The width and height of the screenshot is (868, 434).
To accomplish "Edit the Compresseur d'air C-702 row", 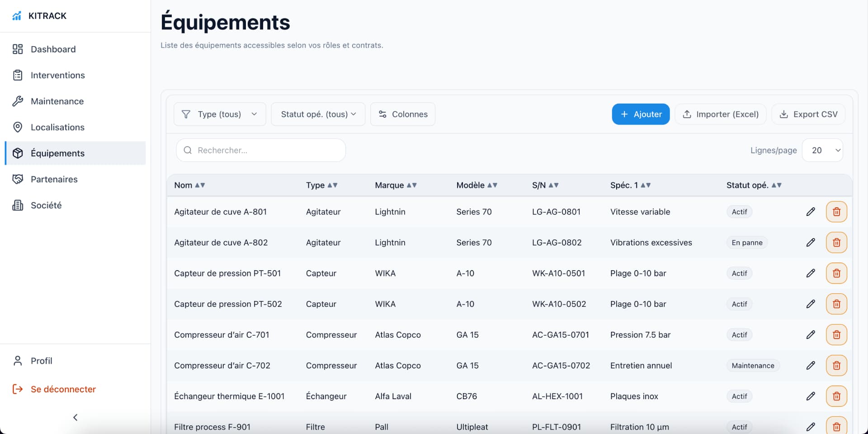I will coord(811,366).
